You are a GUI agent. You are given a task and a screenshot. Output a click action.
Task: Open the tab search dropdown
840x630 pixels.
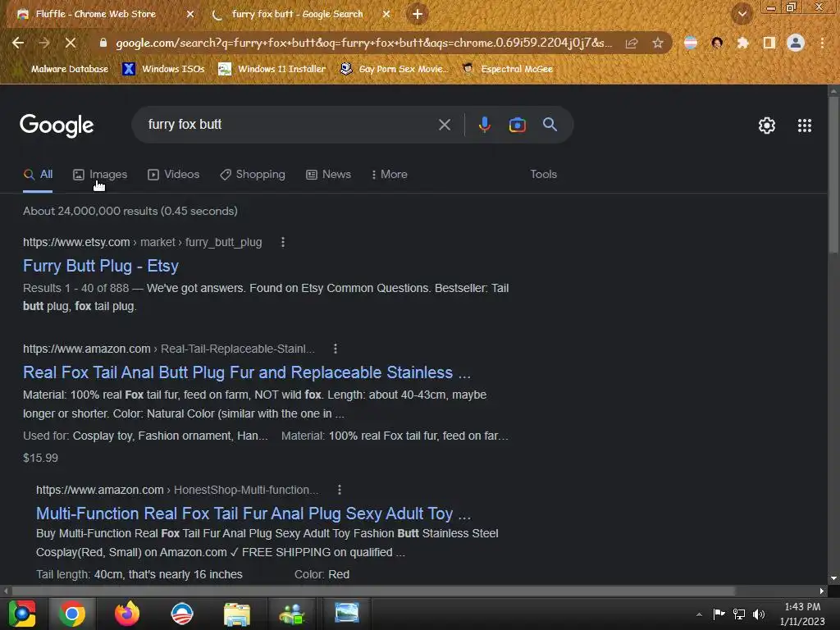pyautogui.click(x=742, y=14)
